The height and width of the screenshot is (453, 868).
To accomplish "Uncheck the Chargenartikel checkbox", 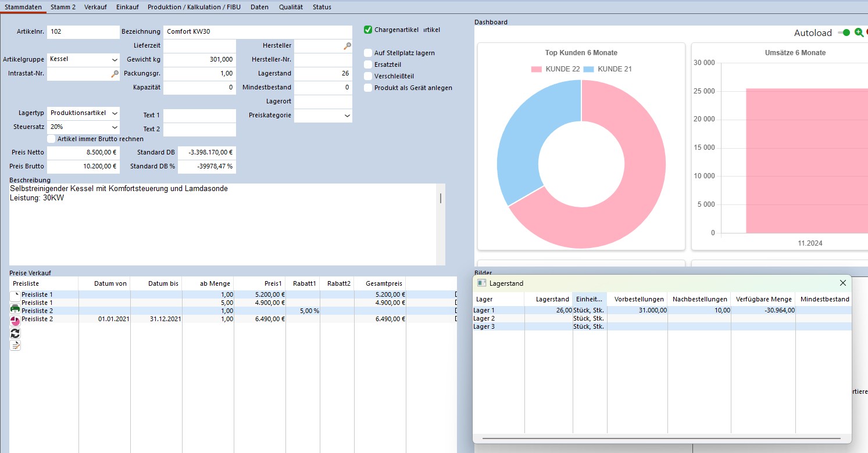I will 368,30.
